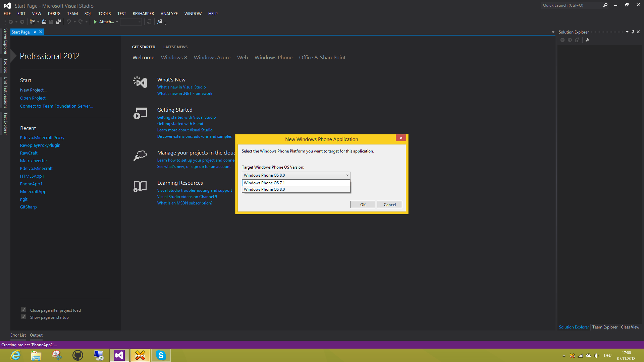Open the Error List panel tab
The width and height of the screenshot is (644, 362).
coord(18,335)
